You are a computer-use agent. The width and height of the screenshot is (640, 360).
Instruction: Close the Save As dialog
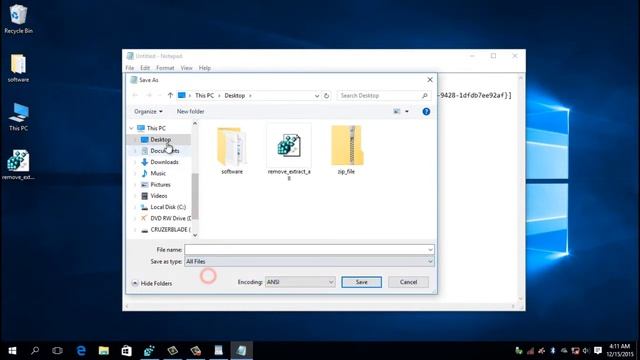430,80
